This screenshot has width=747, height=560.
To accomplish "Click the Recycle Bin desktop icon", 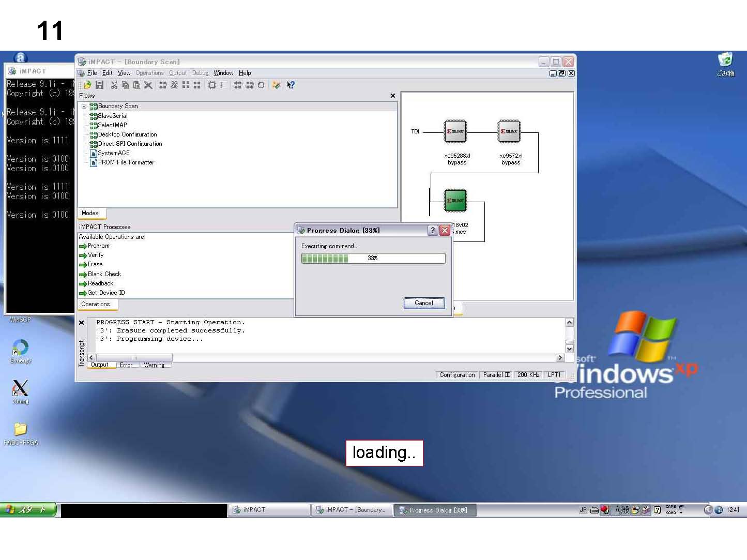I will [725, 64].
